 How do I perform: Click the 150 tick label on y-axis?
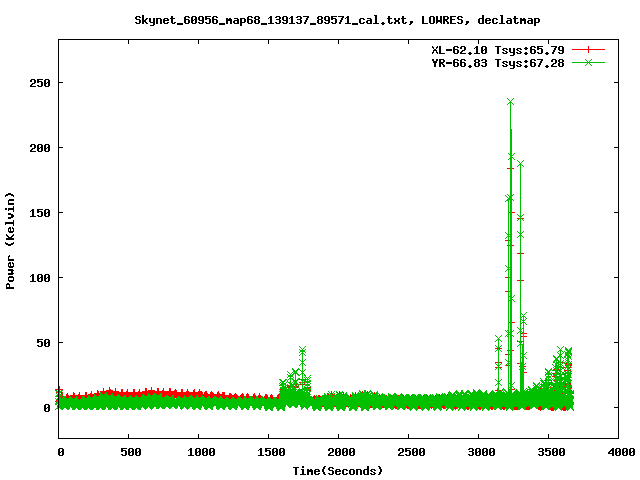tap(40, 213)
